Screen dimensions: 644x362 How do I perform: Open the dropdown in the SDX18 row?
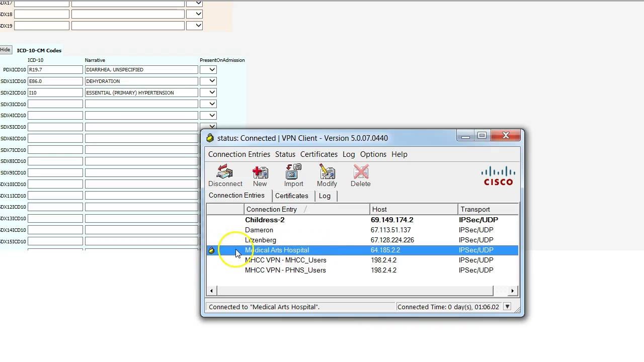point(194,14)
